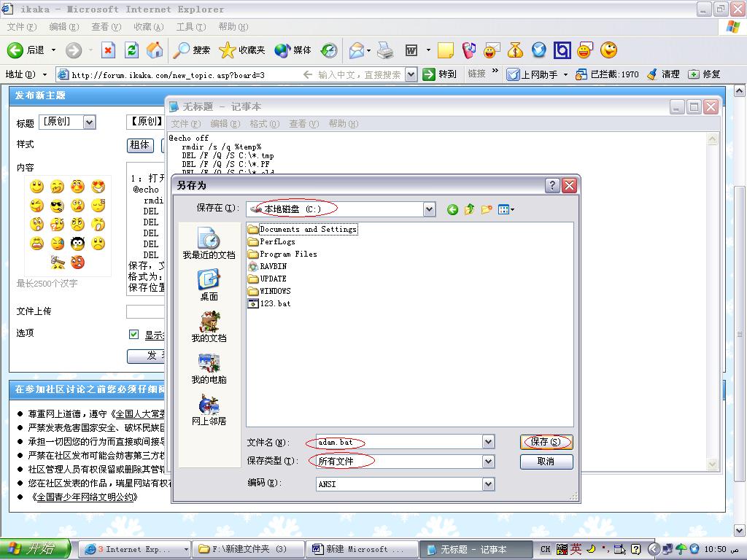Viewport: 747px width, 560px height.
Task: Select the smiling emoticon in forum editor
Action: (36, 186)
